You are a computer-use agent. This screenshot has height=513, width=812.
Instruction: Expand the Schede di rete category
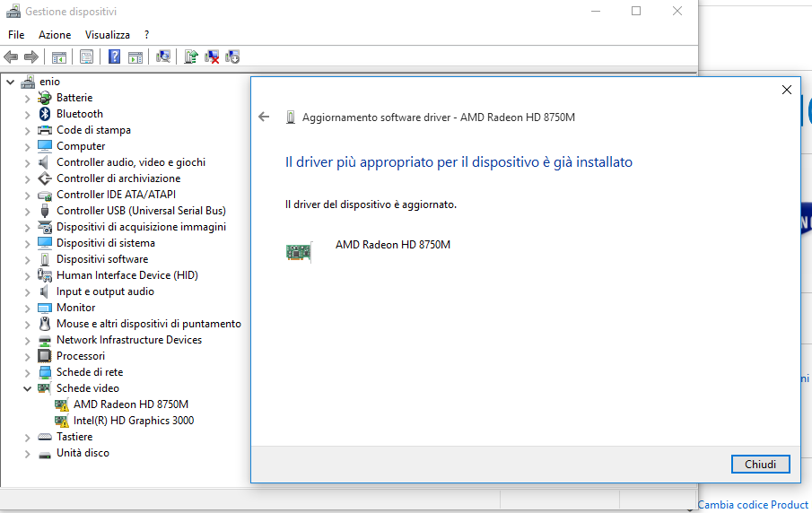tap(28, 373)
